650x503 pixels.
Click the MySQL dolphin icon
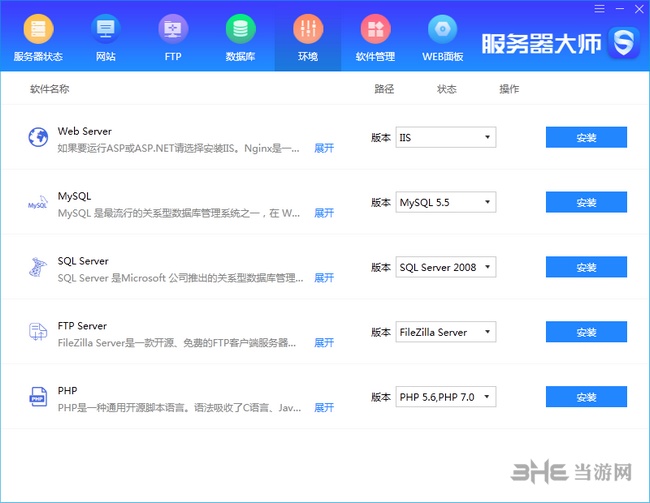click(38, 202)
